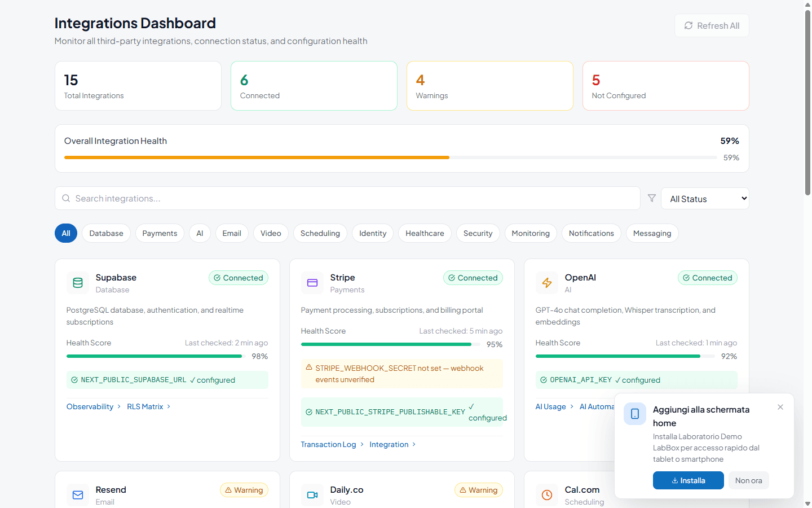Viewport: 812px width, 508px height.
Task: Focus the Search integrations field
Action: 347,198
